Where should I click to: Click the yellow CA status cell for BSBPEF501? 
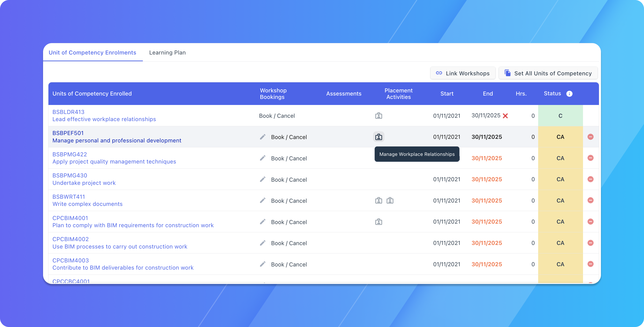[561, 137]
